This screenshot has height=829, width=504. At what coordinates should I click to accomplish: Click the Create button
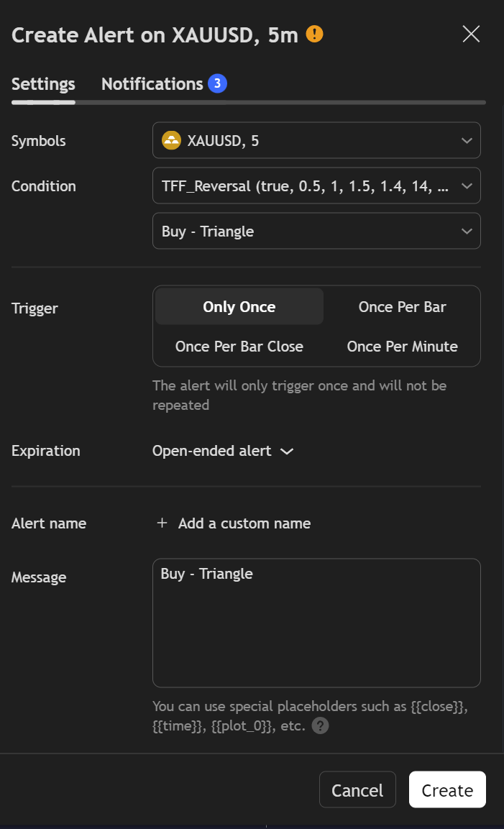pyautogui.click(x=447, y=790)
